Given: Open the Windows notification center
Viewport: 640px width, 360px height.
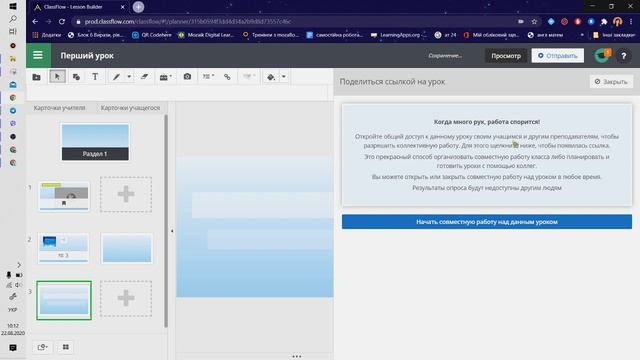Looking at the screenshot, I should coord(13,348).
